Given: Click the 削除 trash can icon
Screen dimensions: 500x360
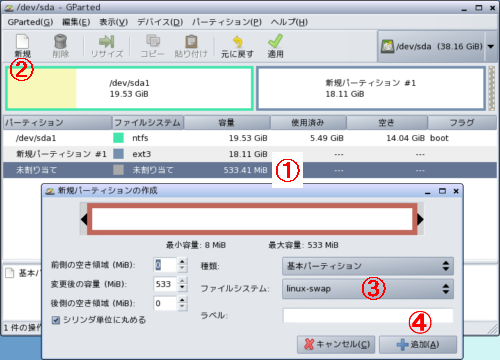Looking at the screenshot, I should (x=60, y=42).
